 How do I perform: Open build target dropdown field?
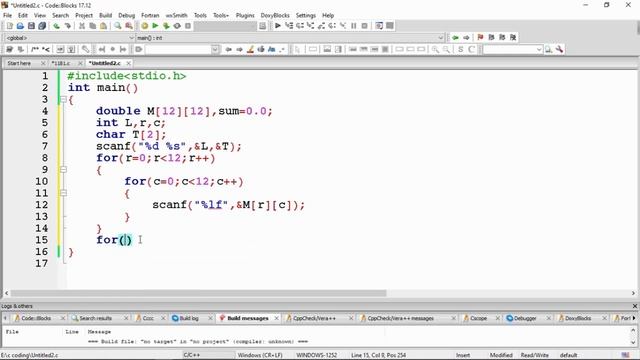[x=225, y=26]
